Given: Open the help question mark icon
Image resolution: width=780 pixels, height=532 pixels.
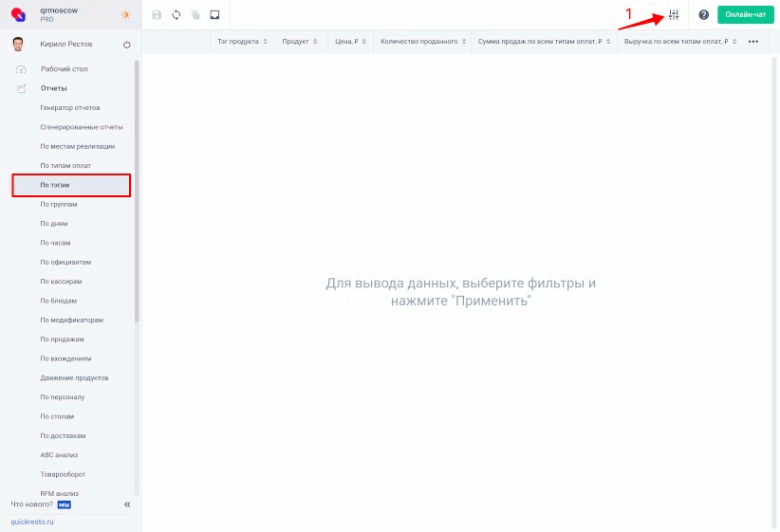Looking at the screenshot, I should click(x=703, y=15).
